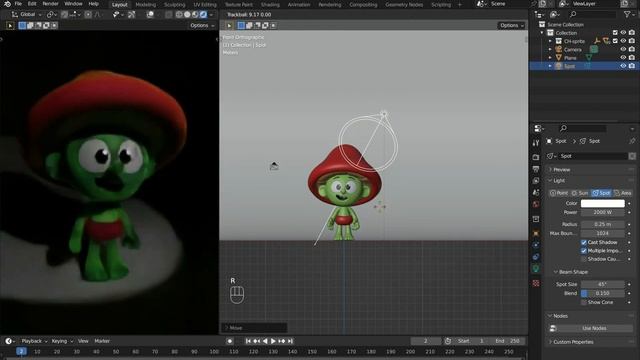
Task: Open the Blender logo menu
Action: 7,4
